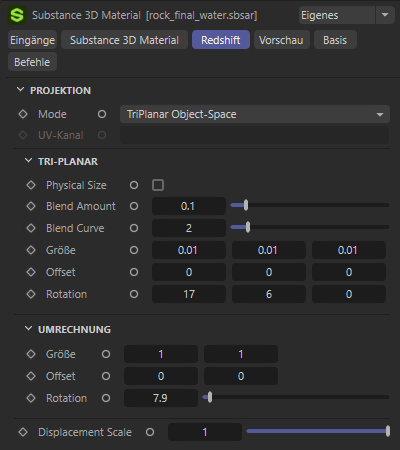Click keyframe diamond next to Physical Size
400x450 pixels.
point(31,185)
